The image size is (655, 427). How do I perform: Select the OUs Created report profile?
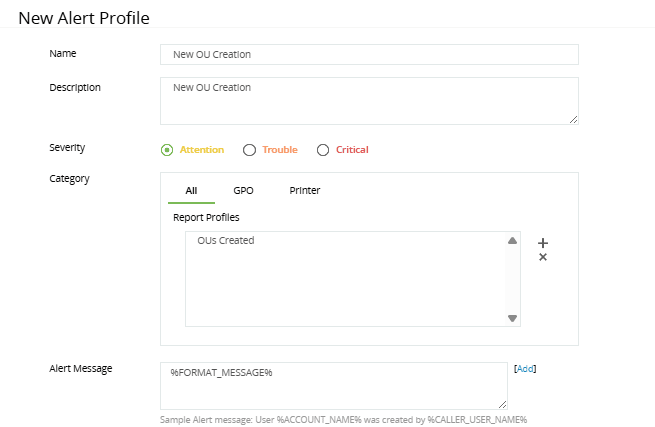click(226, 241)
